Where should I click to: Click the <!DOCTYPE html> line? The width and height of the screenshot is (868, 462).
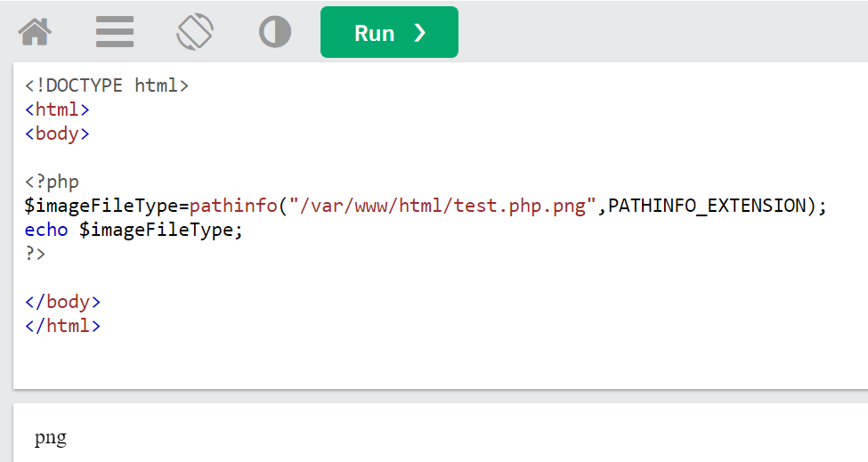[107, 85]
